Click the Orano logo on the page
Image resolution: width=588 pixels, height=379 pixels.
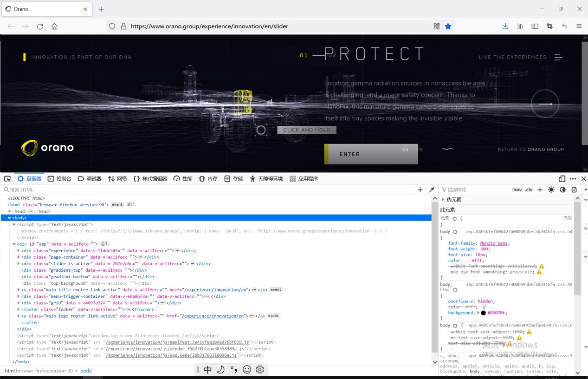(47, 148)
